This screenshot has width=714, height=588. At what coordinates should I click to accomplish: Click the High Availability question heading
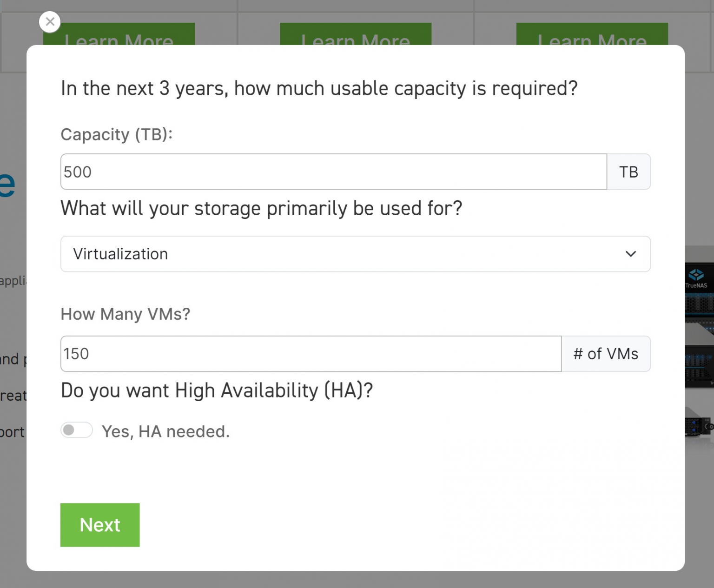pyautogui.click(x=217, y=390)
